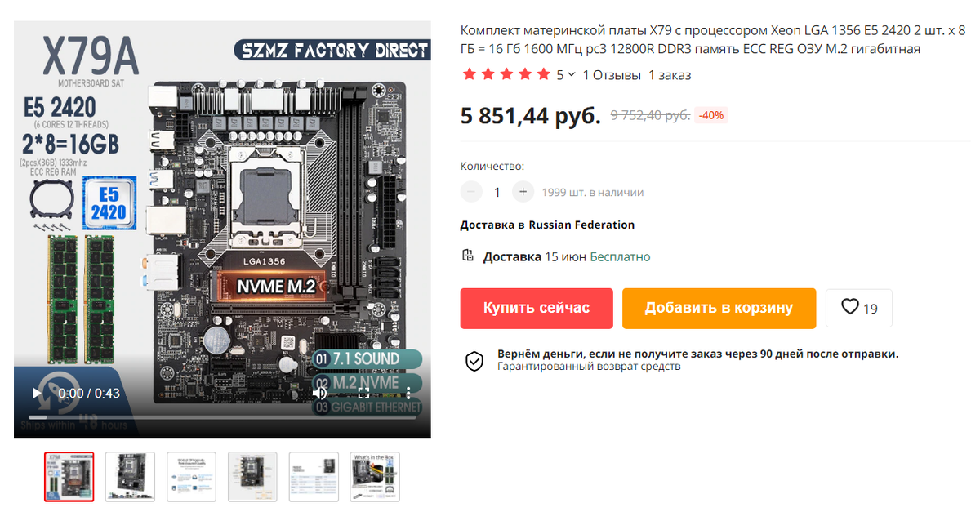Select third product thumbnail
Image resolution: width=980 pixels, height=512 pixels.
[x=192, y=477]
